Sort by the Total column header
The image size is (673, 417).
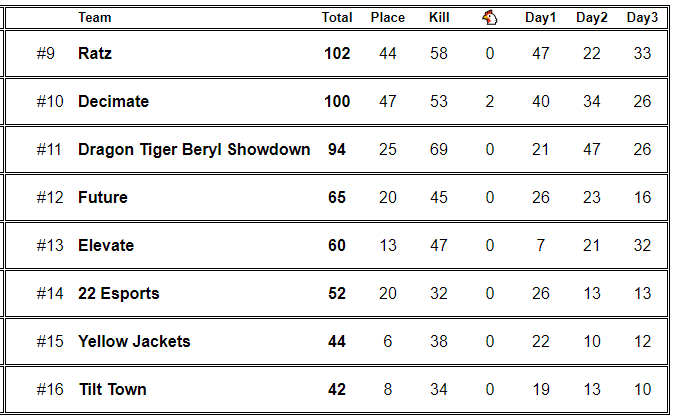pos(337,17)
